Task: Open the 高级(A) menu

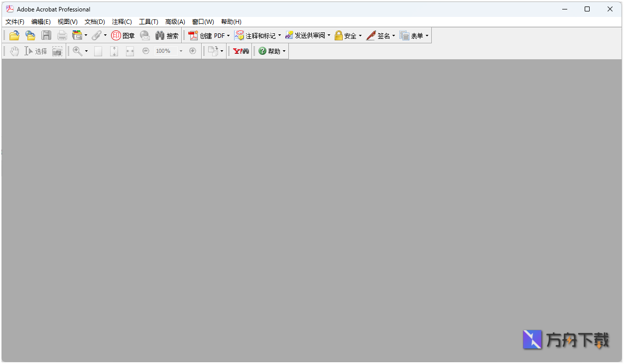Action: tap(175, 21)
